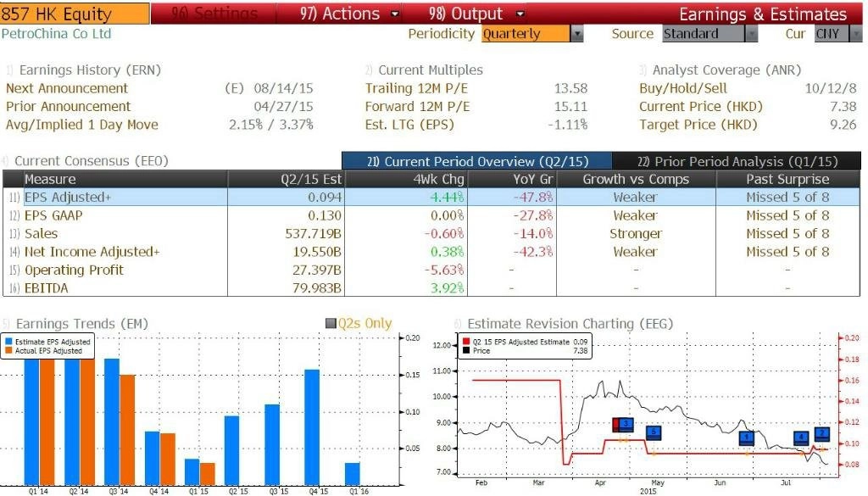Click the chart event marker labeled 3
This screenshot has width=868, height=496.
(x=626, y=425)
